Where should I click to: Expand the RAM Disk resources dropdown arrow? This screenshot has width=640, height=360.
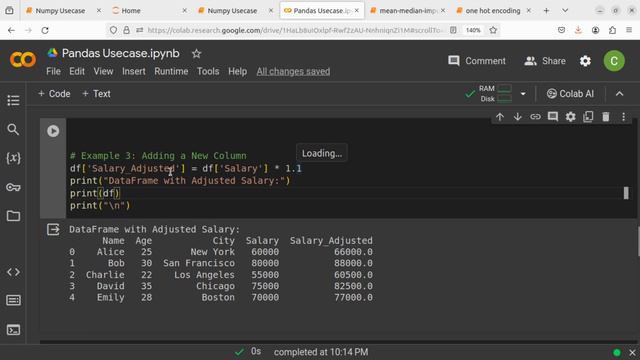[x=523, y=94]
